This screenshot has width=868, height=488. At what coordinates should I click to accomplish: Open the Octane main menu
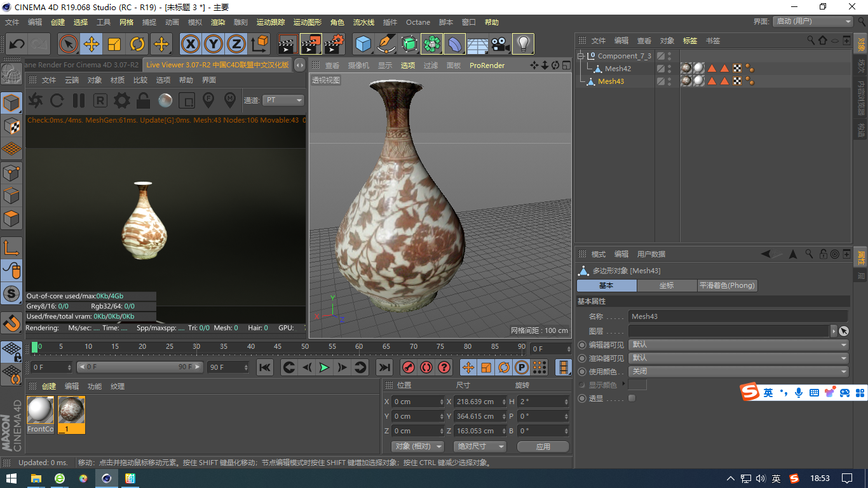pyautogui.click(x=418, y=22)
